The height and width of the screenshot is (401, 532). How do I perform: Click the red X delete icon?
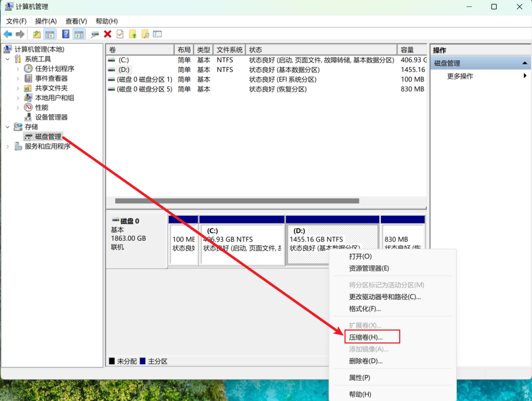point(108,34)
